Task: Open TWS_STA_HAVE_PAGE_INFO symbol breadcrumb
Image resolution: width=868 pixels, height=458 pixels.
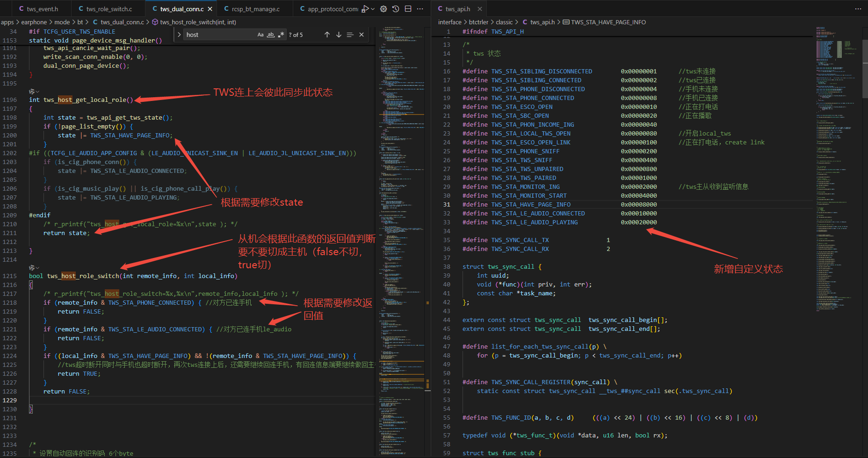Action: point(604,22)
